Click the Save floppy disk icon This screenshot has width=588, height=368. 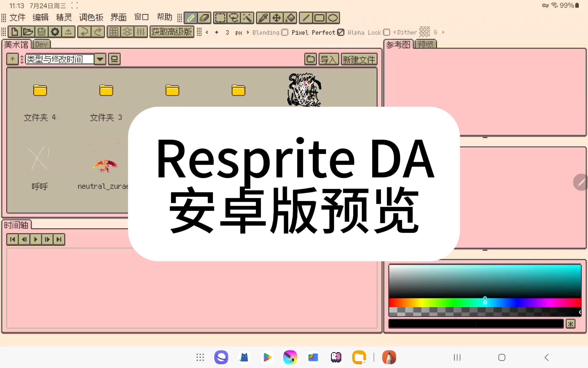[x=42, y=32]
